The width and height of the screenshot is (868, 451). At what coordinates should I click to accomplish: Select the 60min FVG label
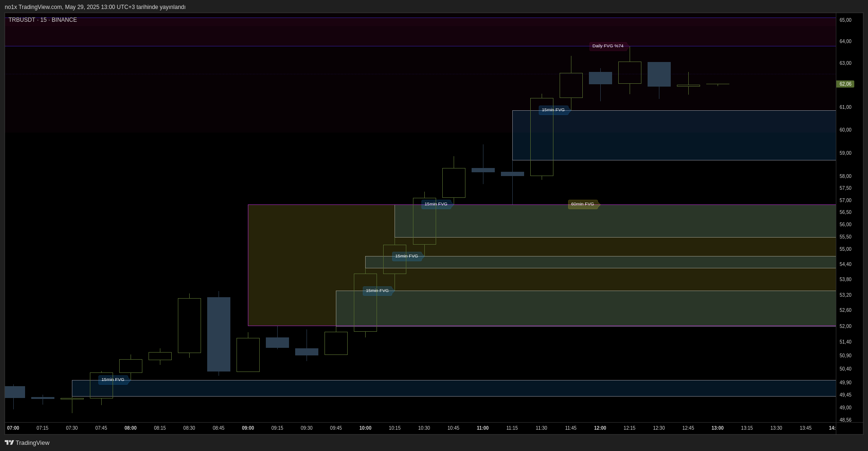click(583, 204)
